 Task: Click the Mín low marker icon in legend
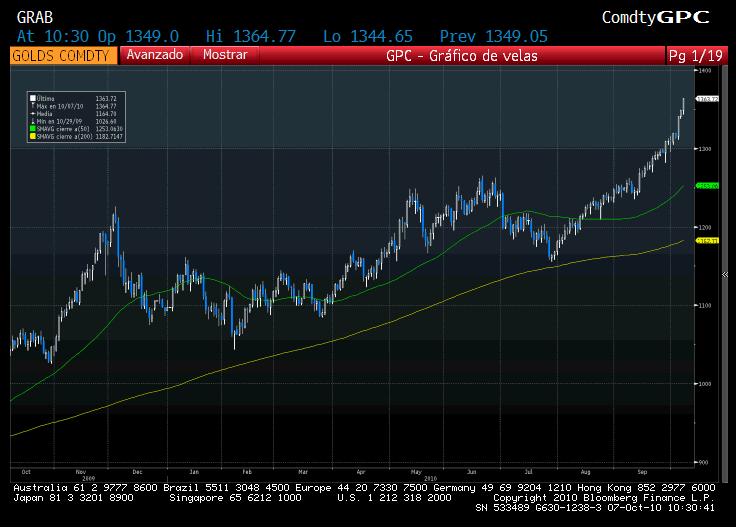point(33,121)
